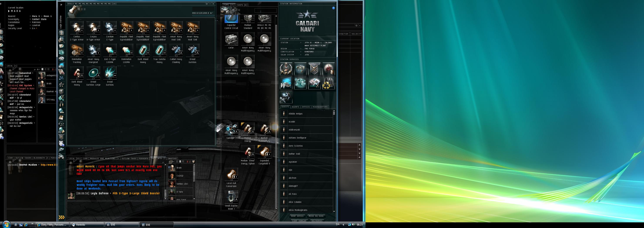Open the Agents tab in station info
Screen dimensions: 644x228
click(295, 107)
